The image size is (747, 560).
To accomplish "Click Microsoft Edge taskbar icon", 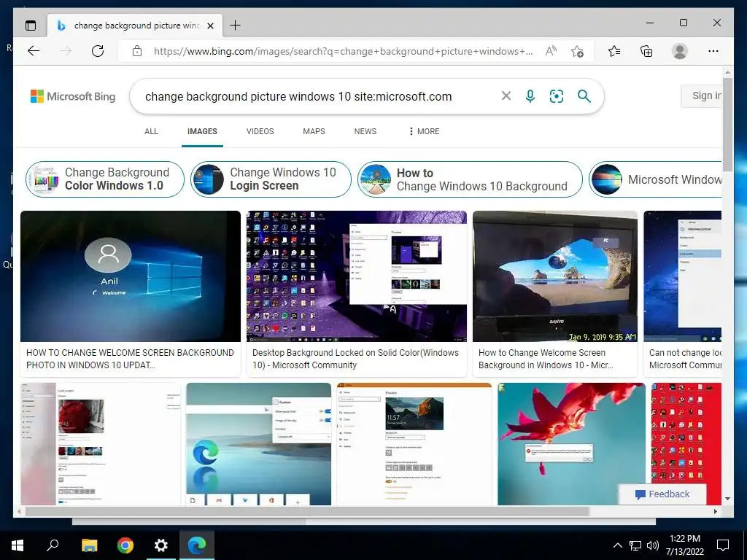I will tap(197, 545).
